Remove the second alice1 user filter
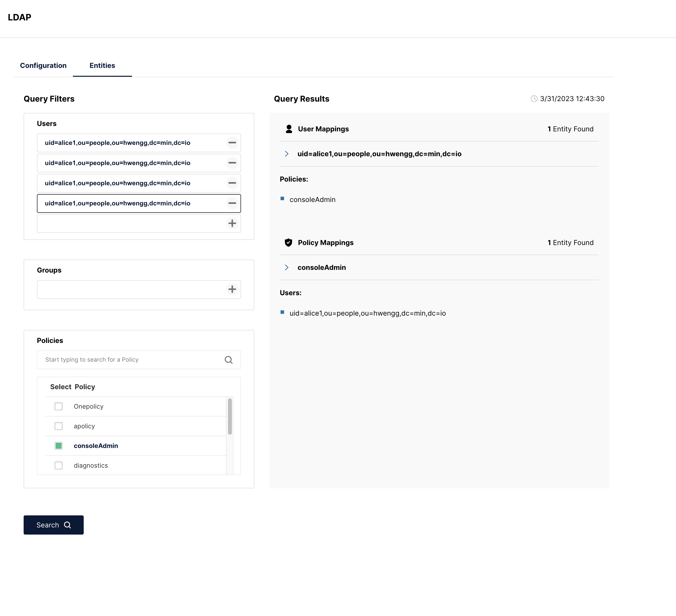Viewport: 676px width, 616px height. tap(232, 163)
